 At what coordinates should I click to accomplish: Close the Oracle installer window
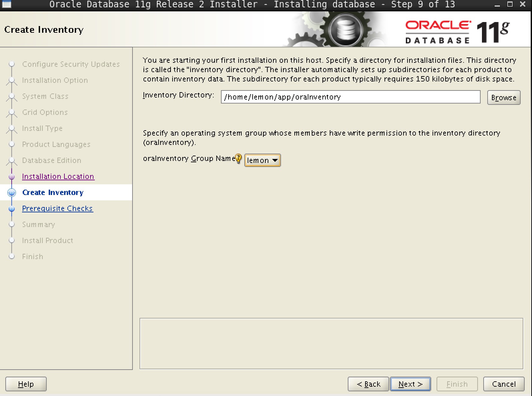523,4
